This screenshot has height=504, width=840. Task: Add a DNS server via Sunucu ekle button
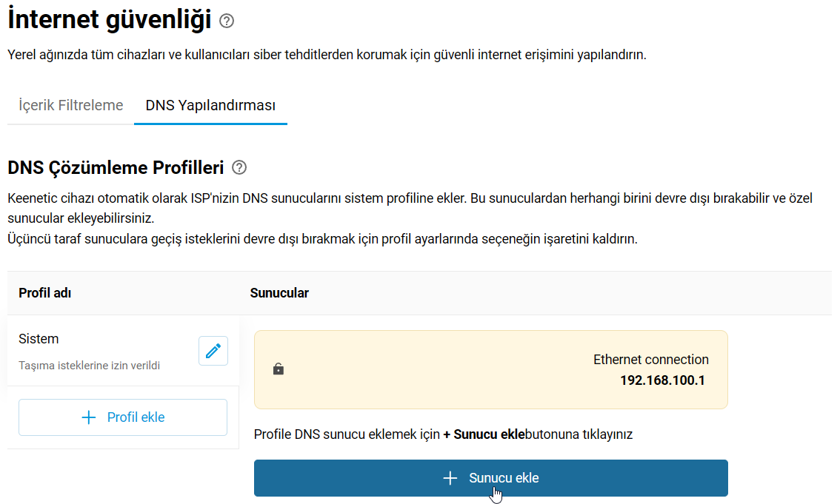490,478
